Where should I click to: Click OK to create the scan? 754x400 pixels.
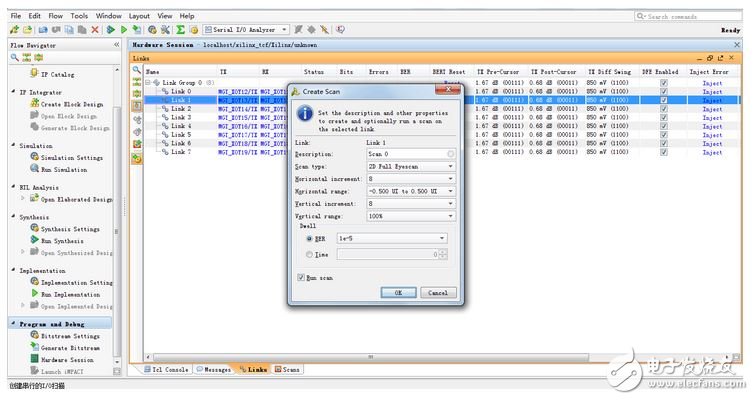398,293
